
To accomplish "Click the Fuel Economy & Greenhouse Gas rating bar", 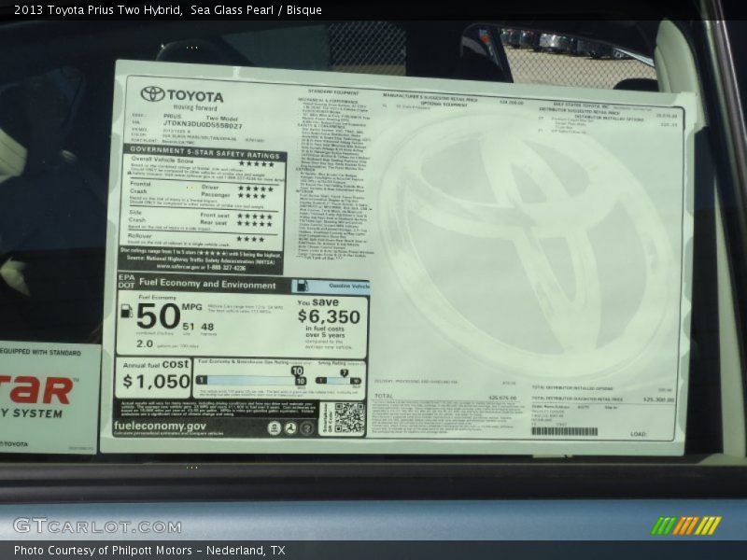I will [x=250, y=380].
